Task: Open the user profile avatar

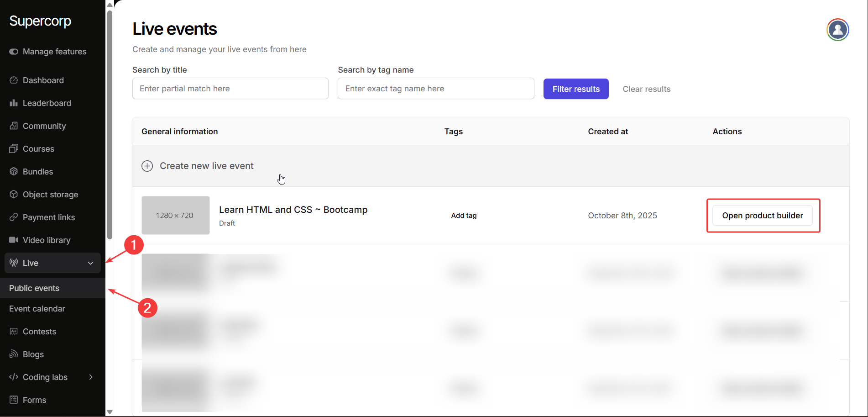Action: pyautogui.click(x=837, y=30)
